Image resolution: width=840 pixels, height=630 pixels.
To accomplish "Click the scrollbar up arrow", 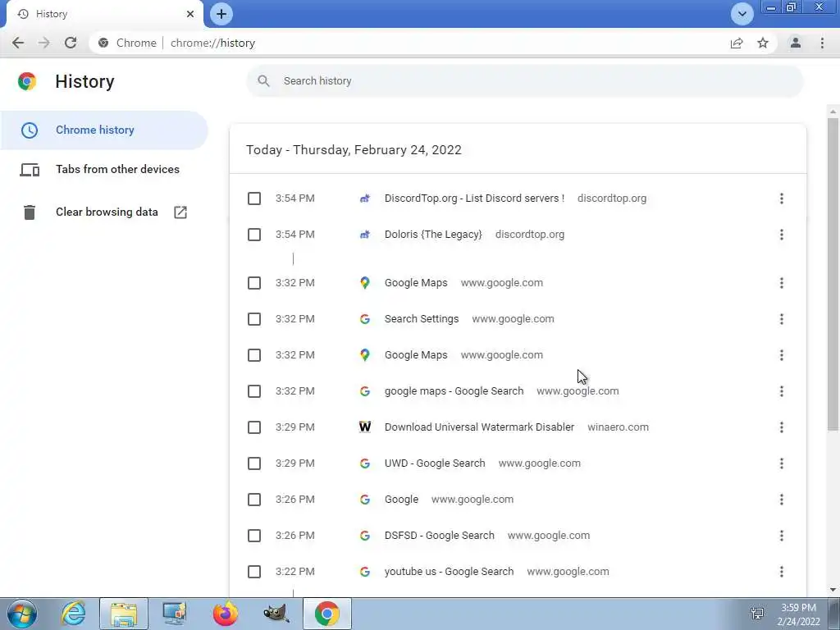I will (x=833, y=112).
